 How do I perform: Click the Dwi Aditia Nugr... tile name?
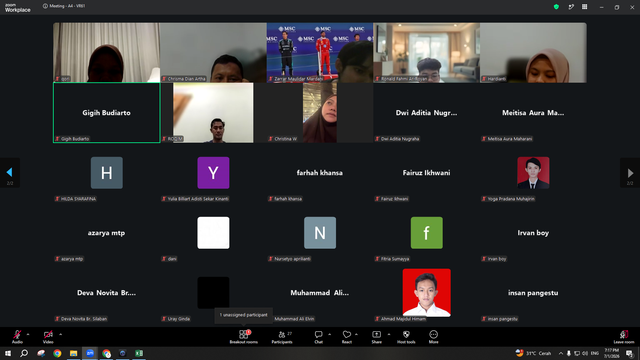[x=427, y=113]
